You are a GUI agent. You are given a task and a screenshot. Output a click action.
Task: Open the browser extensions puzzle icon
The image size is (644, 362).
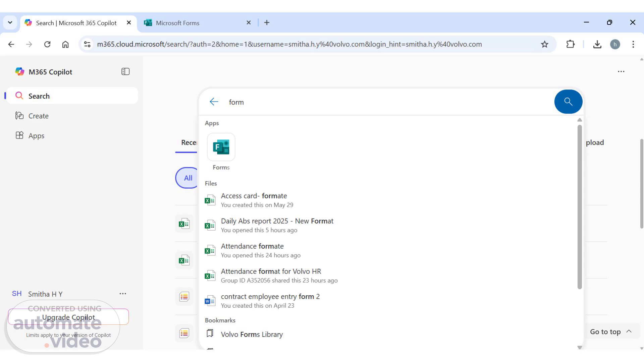(x=570, y=44)
